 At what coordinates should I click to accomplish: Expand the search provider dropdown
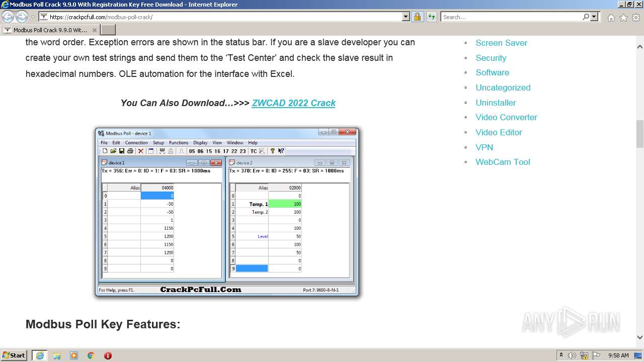click(595, 17)
